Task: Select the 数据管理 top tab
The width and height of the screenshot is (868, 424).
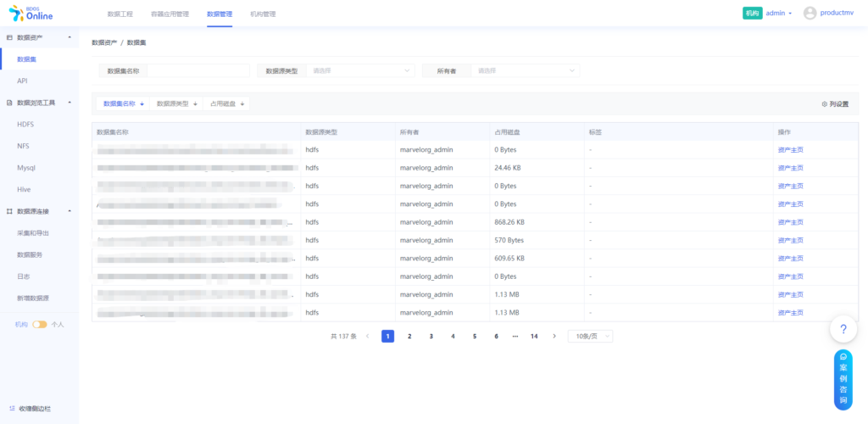Action: point(220,14)
